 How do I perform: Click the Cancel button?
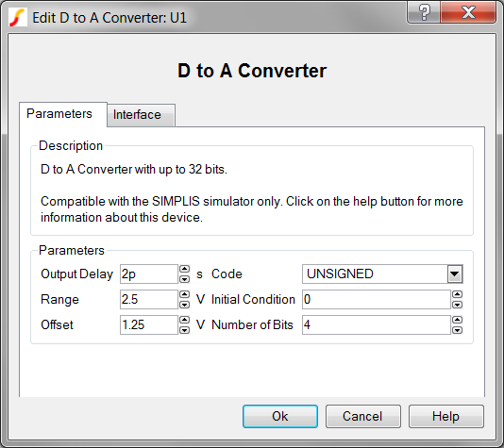click(363, 416)
